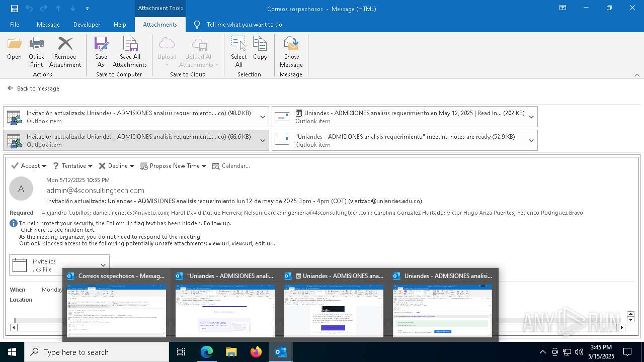Image resolution: width=644 pixels, height=362 pixels.
Task: Switch to Correos sospechosos window thumbnail
Action: [x=116, y=305]
